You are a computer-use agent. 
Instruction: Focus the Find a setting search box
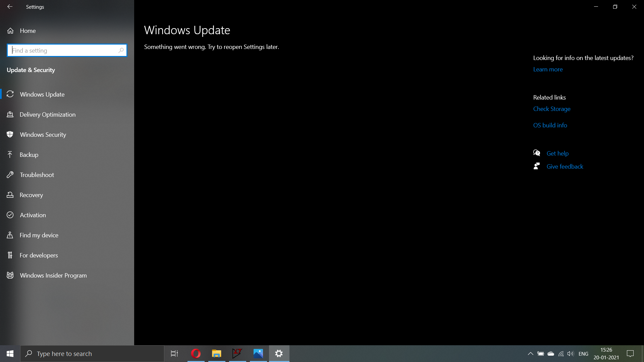pos(67,50)
